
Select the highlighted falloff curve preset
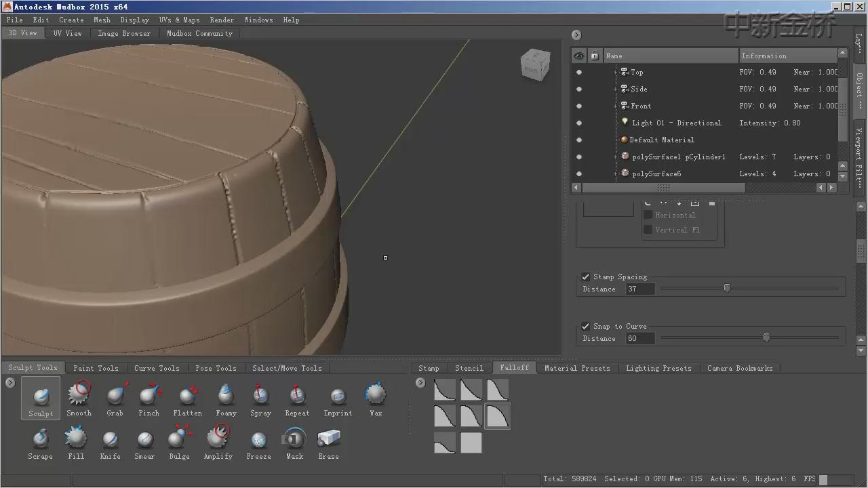tap(498, 416)
